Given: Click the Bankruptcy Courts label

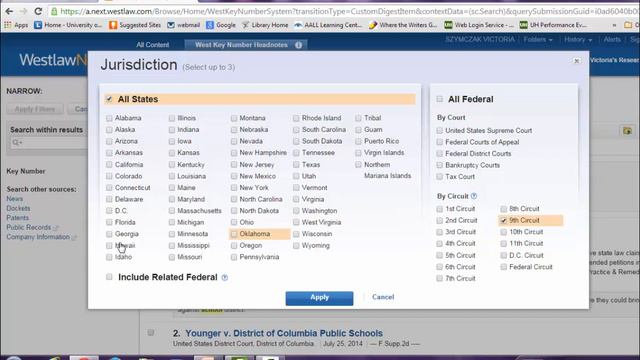Looking at the screenshot, I should (472, 165).
